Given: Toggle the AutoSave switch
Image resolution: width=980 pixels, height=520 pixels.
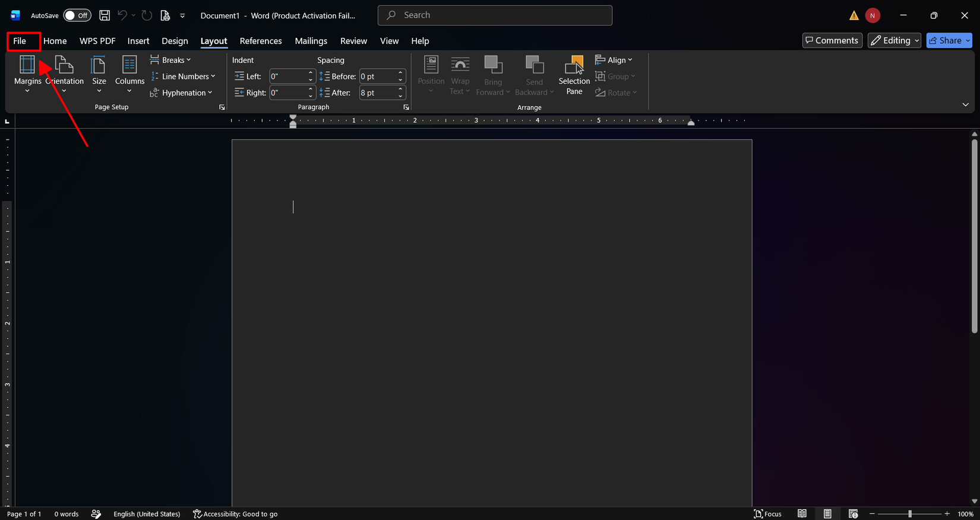Looking at the screenshot, I should coord(77,15).
